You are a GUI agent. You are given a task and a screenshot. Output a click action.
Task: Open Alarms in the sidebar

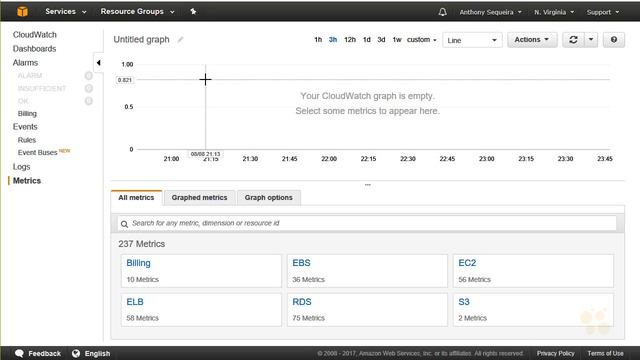(25, 62)
